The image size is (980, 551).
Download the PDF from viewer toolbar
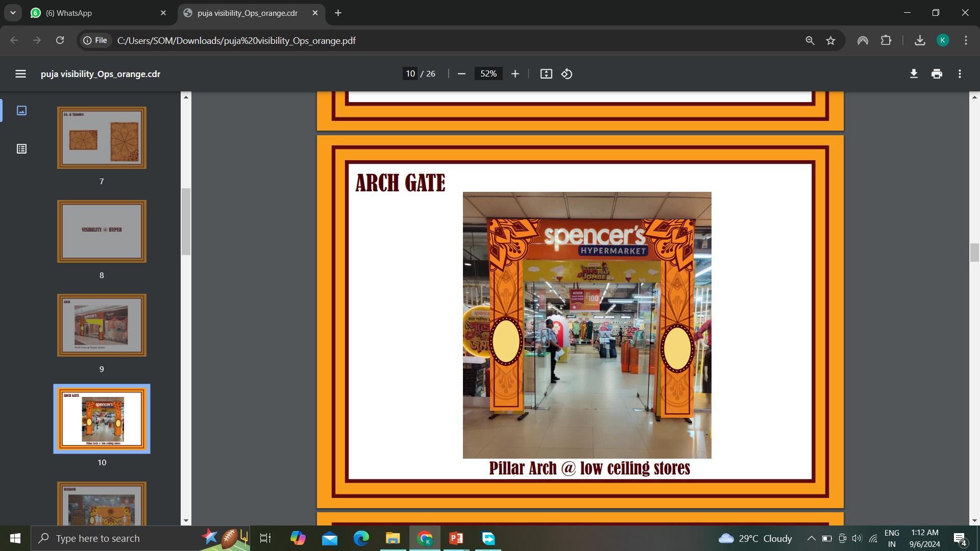point(914,74)
